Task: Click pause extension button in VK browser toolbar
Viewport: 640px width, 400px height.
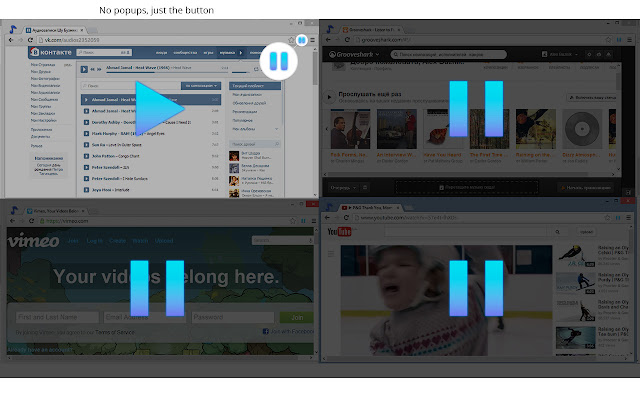Action: (302, 40)
